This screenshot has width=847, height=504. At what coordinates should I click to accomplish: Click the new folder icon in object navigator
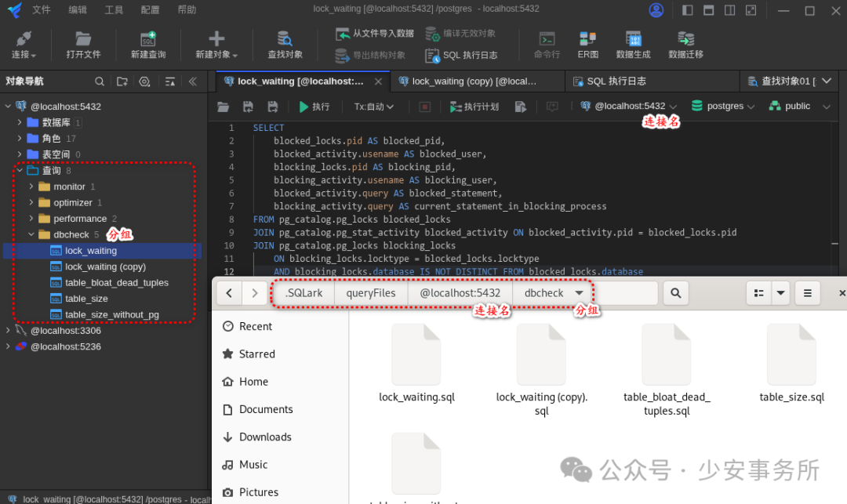click(122, 82)
